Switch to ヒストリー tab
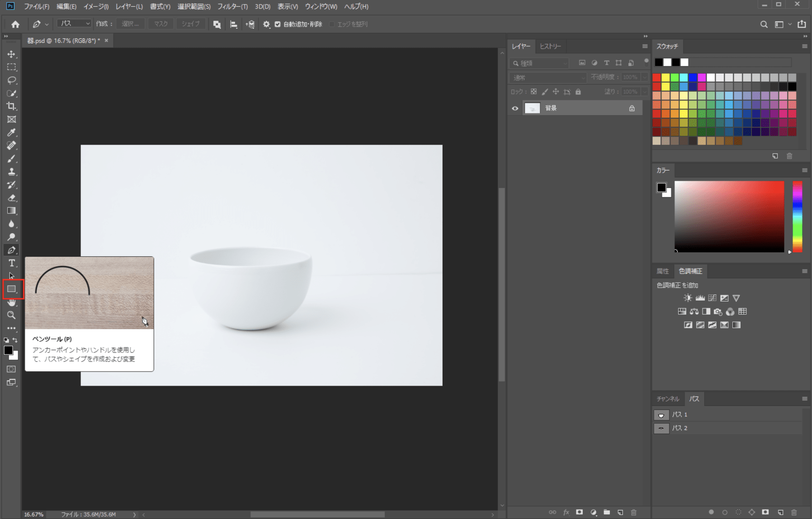The height and width of the screenshot is (519, 812). coord(550,46)
